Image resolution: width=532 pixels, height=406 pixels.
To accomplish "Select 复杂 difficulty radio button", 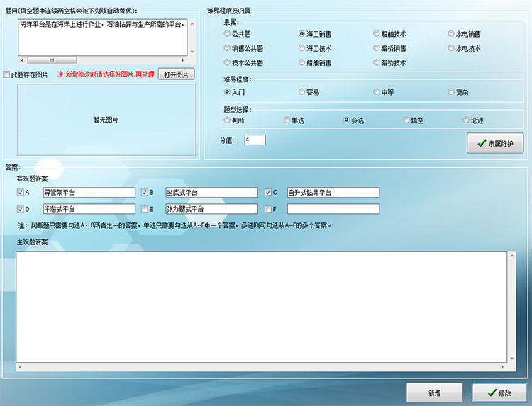I will (451, 91).
